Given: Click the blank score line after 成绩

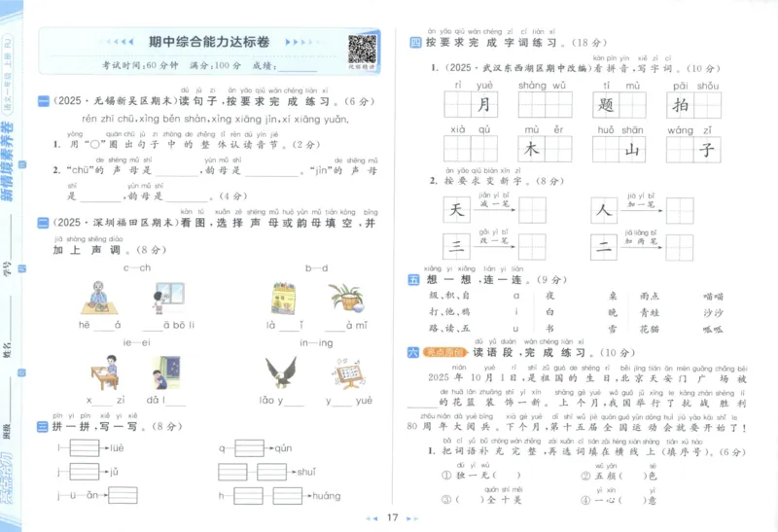Looking at the screenshot, I should 298,67.
